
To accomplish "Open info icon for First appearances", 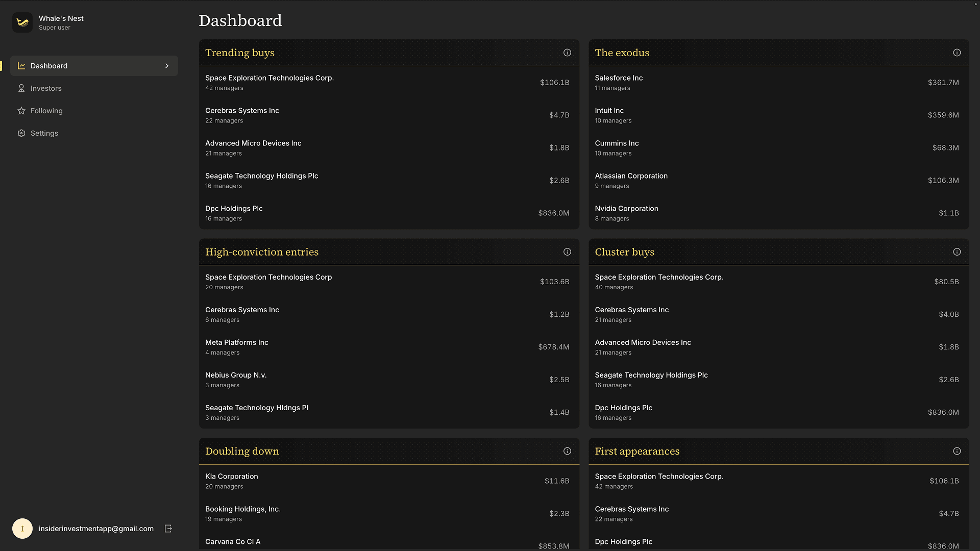I will 957,451.
